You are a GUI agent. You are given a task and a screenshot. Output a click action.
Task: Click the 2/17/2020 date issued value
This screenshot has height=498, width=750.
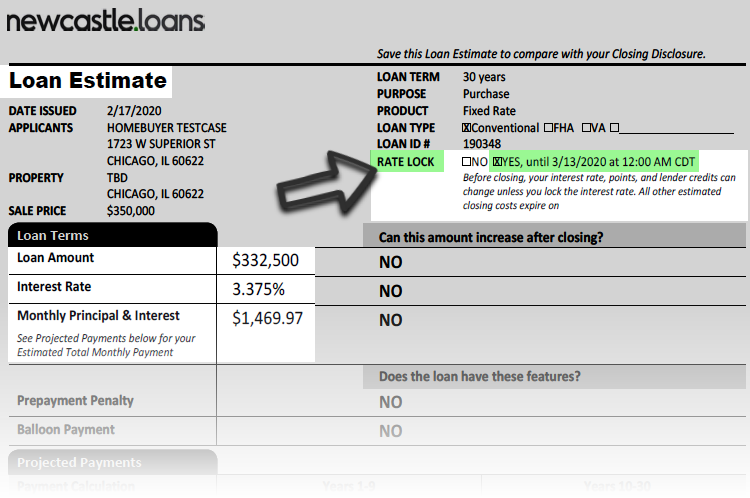click(134, 111)
